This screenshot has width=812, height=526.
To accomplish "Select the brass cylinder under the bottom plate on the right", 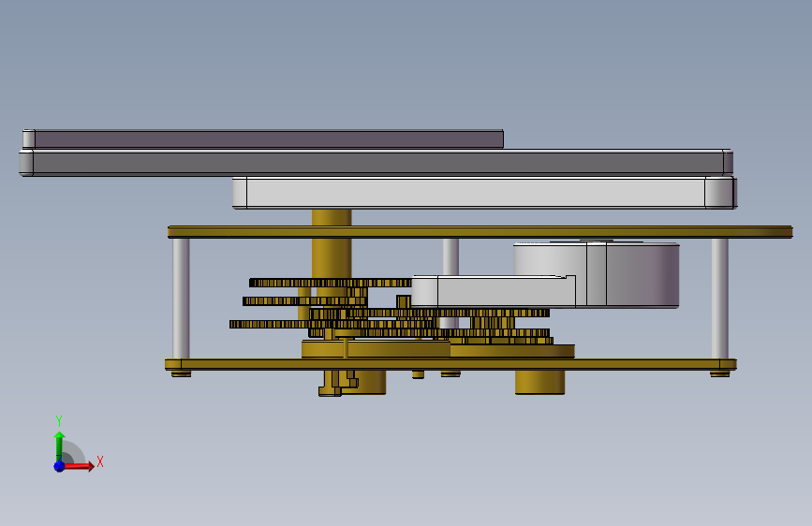I will pyautogui.click(x=539, y=383).
